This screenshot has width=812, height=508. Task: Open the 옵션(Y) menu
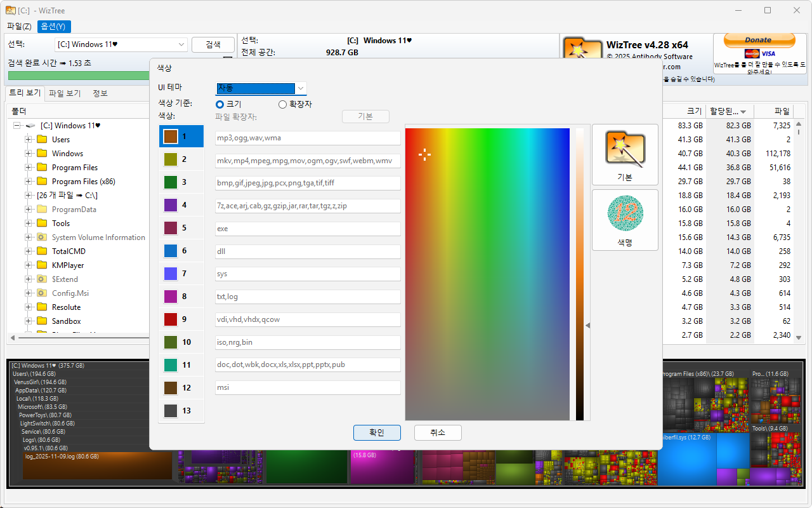[x=53, y=27]
